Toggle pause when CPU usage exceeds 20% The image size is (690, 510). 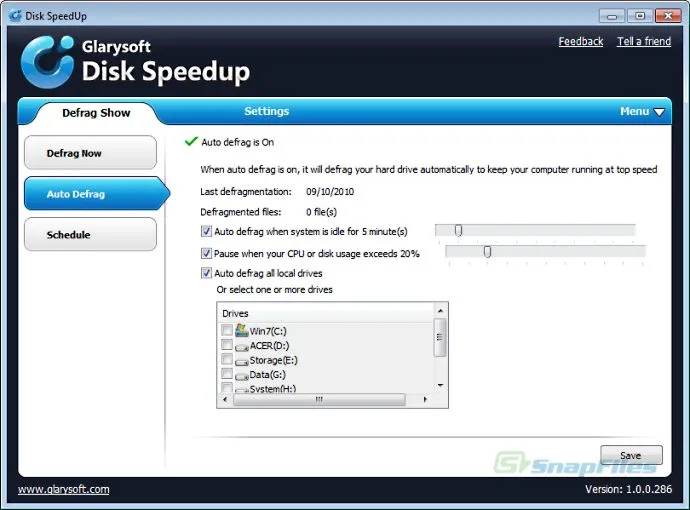pos(206,253)
